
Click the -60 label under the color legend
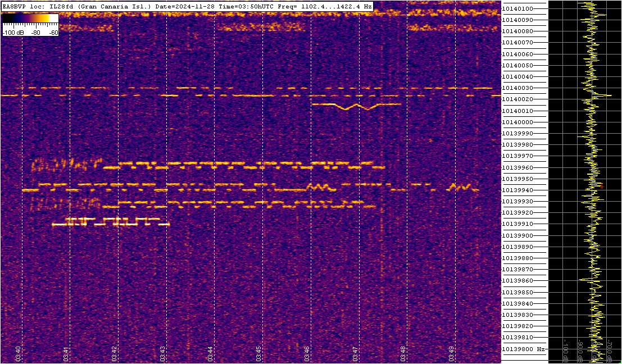tap(53, 33)
